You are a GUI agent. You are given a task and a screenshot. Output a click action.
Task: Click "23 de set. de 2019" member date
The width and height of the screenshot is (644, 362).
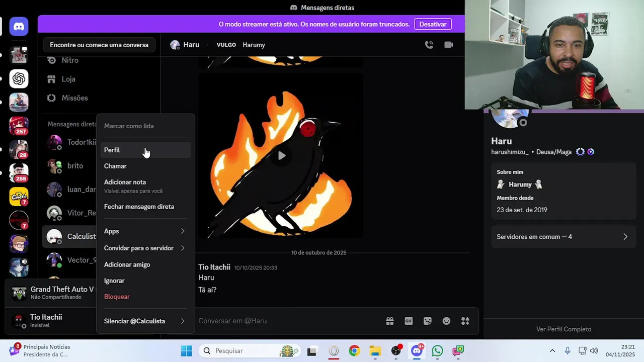(x=522, y=210)
